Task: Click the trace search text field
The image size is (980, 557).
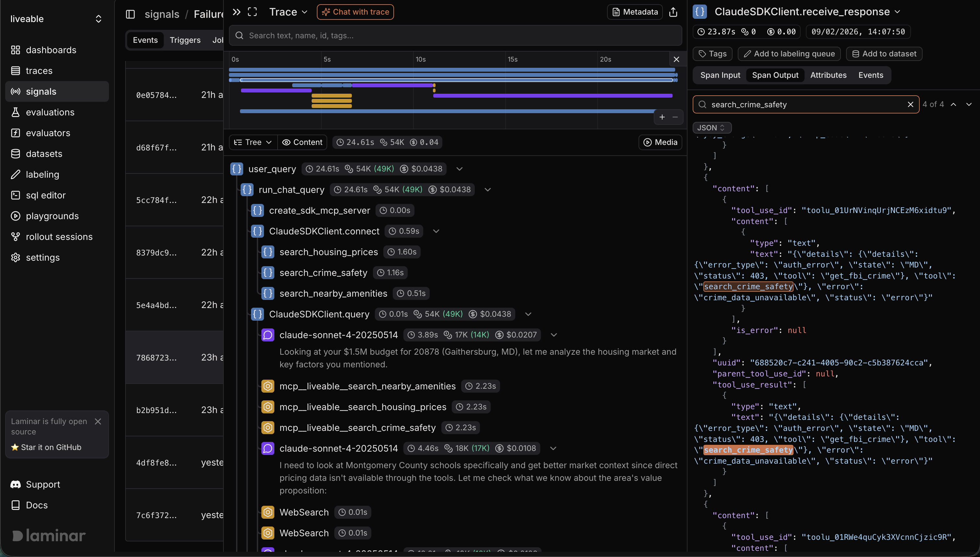Action: (455, 36)
